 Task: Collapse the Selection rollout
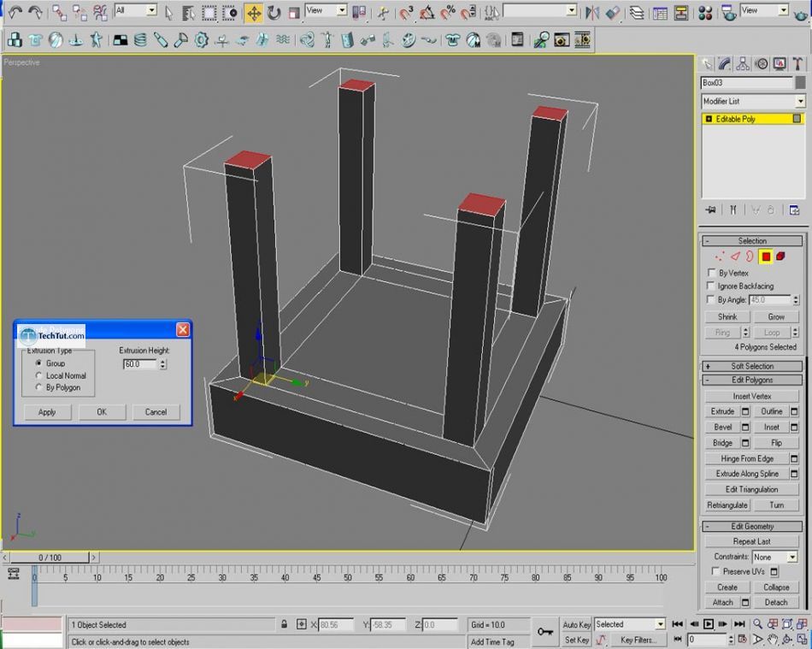click(x=751, y=241)
